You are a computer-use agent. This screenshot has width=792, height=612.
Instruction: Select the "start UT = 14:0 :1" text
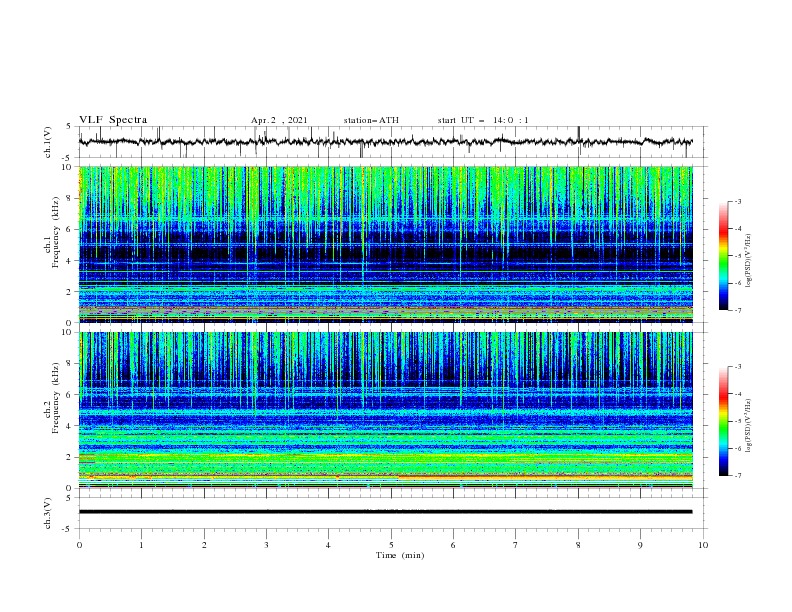pos(483,120)
